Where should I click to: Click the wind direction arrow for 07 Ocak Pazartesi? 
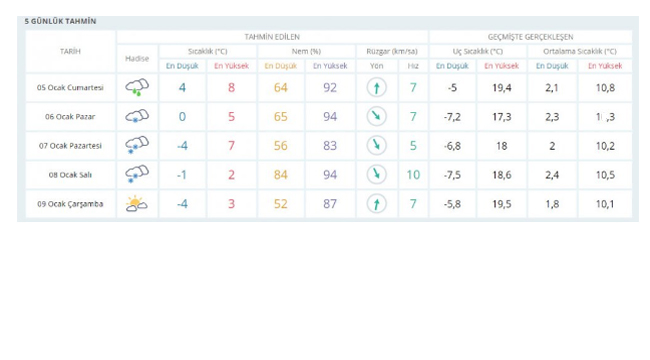point(376,146)
